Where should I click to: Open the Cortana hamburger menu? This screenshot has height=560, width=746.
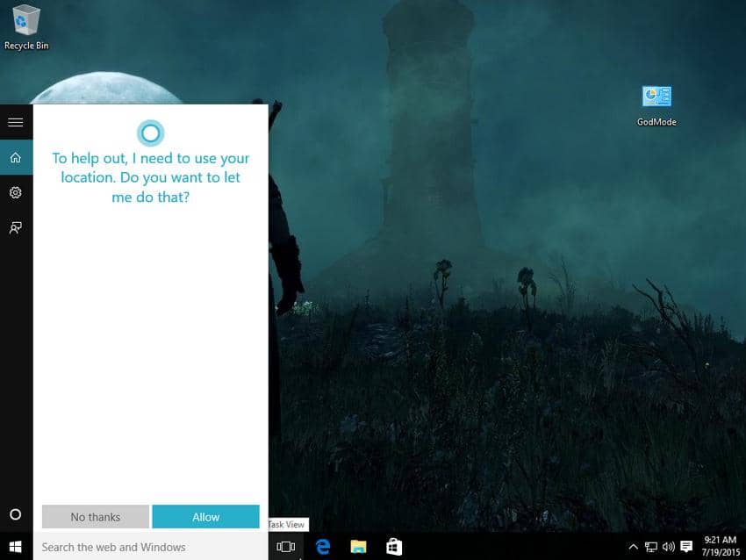[15, 122]
